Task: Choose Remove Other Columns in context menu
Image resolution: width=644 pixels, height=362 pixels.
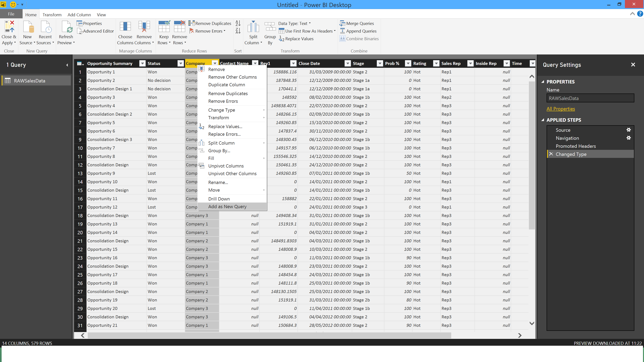Action: (x=232, y=77)
